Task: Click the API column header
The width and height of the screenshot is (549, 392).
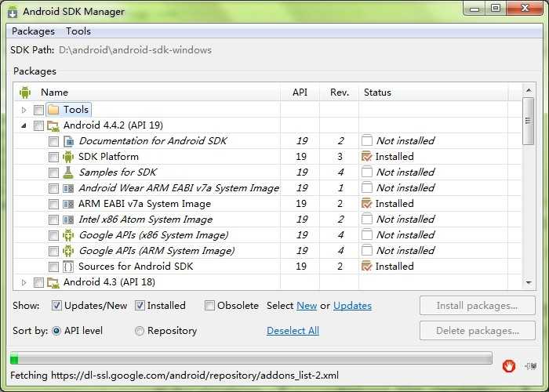Action: click(300, 93)
